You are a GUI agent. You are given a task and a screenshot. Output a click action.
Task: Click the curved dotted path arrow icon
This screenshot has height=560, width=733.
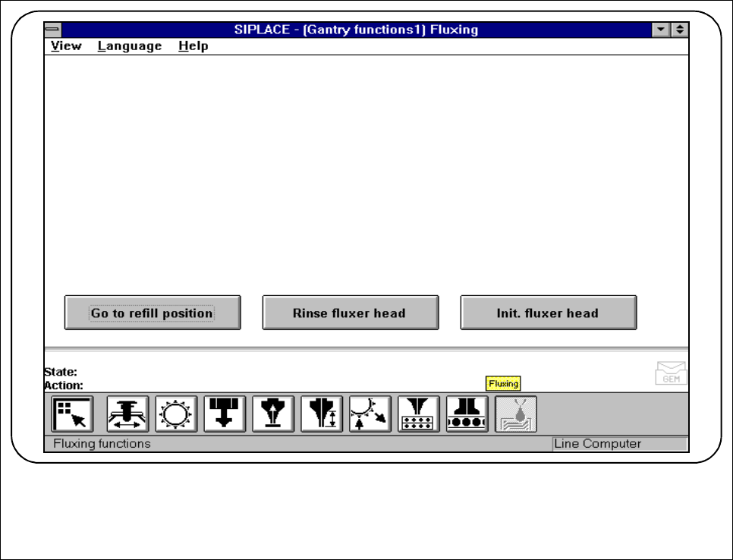click(370, 414)
